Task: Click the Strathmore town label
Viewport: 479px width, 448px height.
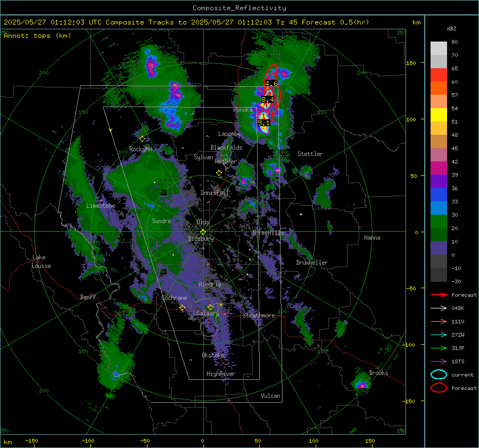Action: point(259,315)
